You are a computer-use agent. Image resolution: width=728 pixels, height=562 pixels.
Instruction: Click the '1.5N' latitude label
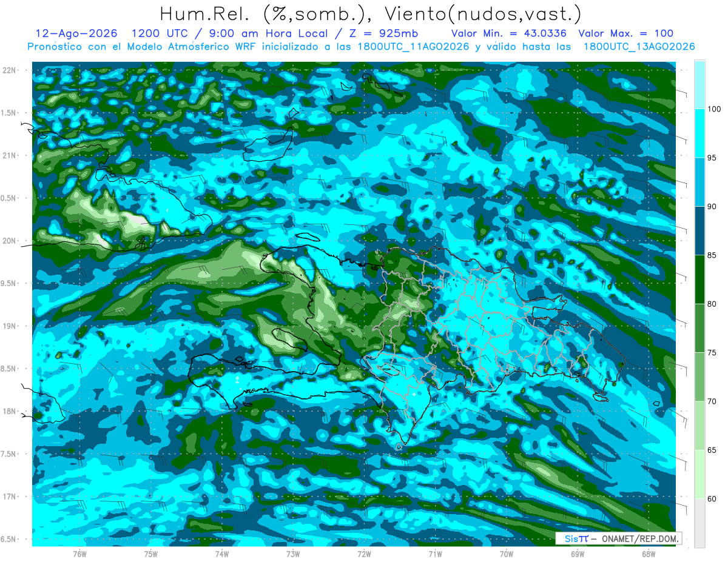pos(10,113)
